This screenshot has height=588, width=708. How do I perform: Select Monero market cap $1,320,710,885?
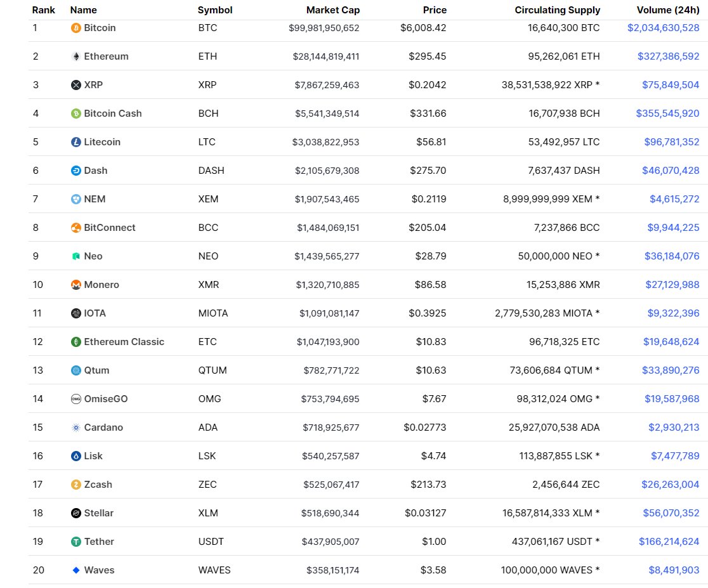327,285
